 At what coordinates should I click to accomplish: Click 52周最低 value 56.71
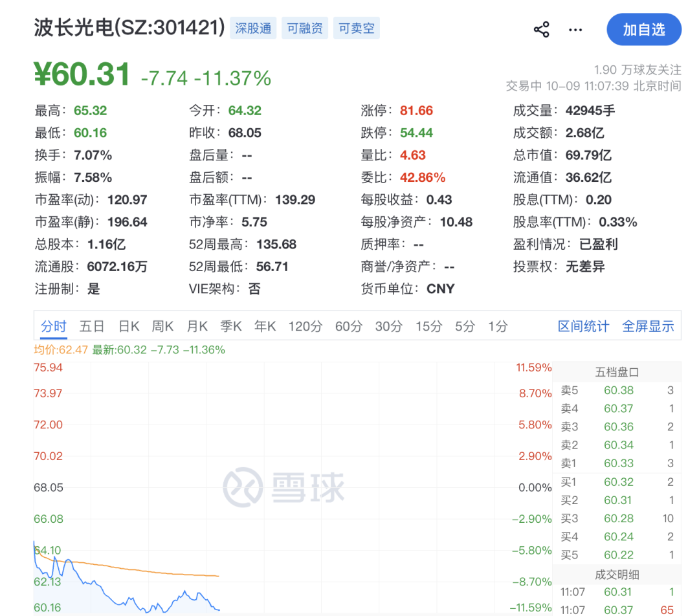pos(272,267)
